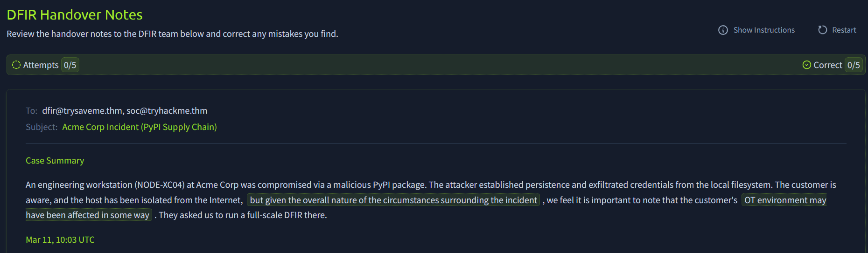
Task: Click the Case Summary heading
Action: tap(55, 161)
